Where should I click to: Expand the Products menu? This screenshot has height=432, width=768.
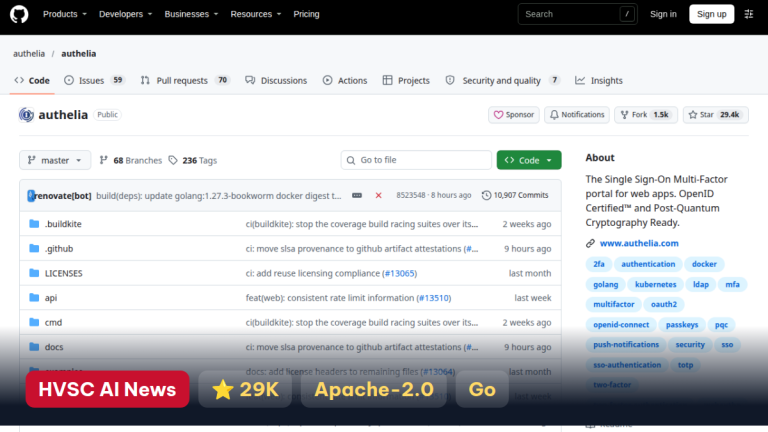click(65, 14)
